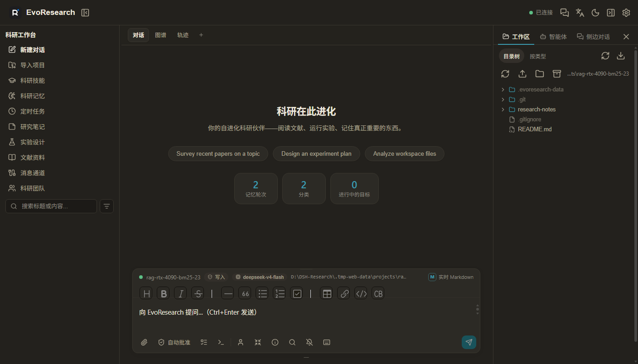Viewport: 638px width, 364px height.
Task: Click the magnifier icon below the prompt
Action: click(x=292, y=342)
